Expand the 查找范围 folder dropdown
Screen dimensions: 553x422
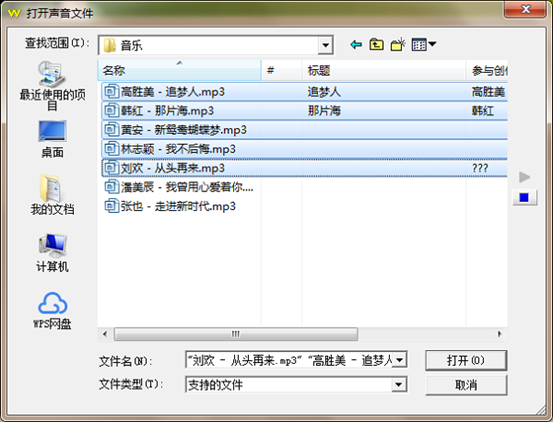tap(325, 45)
